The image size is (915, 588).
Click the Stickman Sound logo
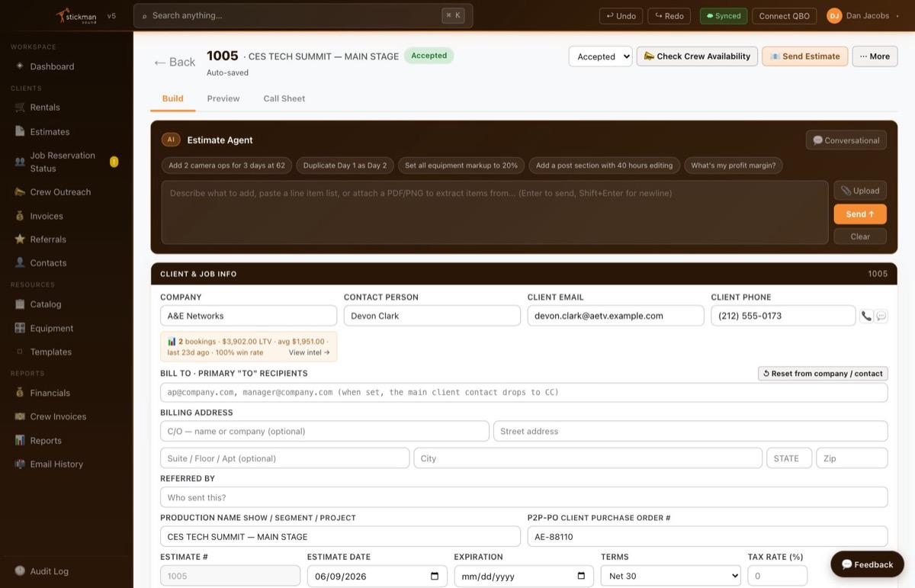coord(77,15)
